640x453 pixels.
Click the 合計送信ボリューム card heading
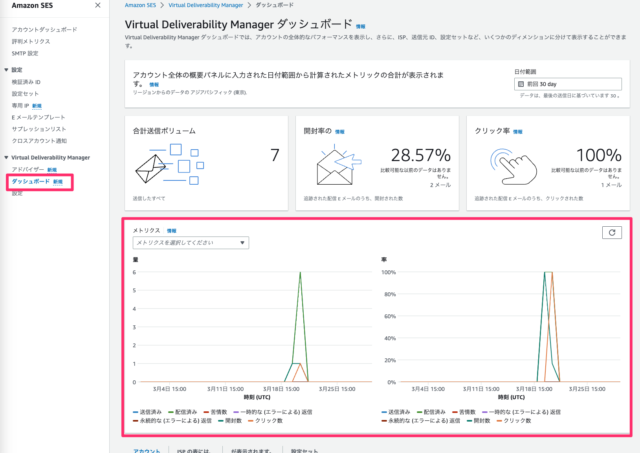pos(164,131)
